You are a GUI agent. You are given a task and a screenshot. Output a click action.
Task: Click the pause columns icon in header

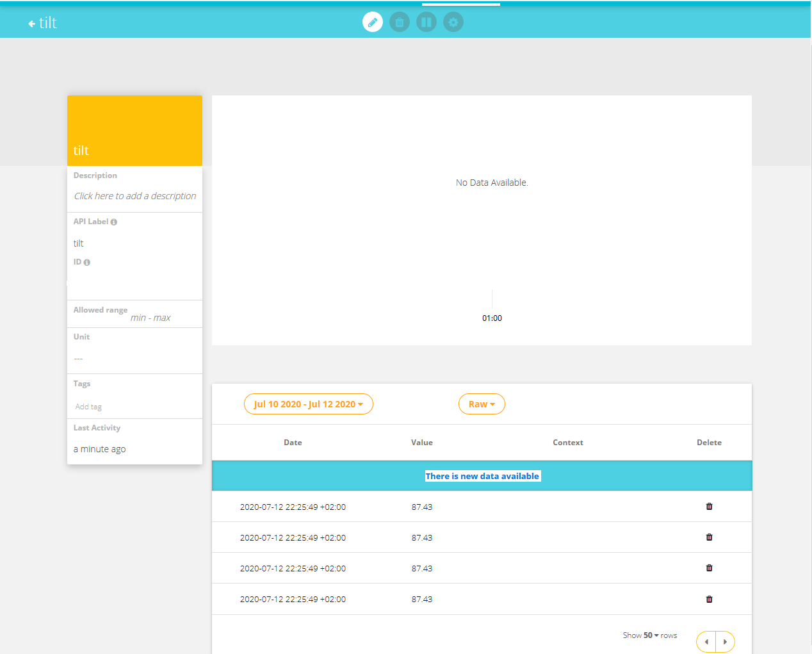(x=426, y=22)
